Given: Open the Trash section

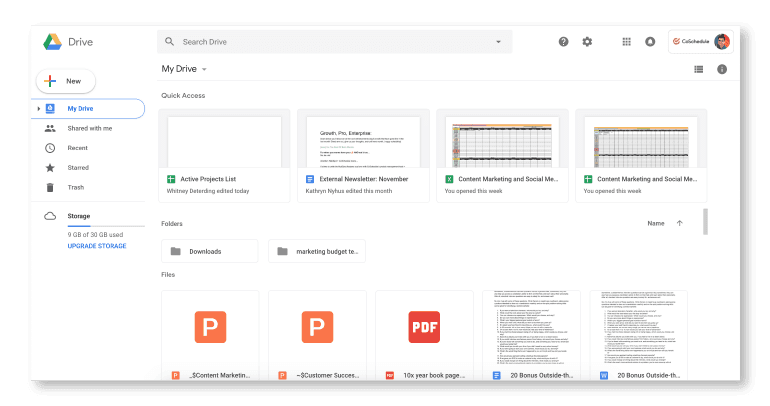Looking at the screenshot, I should (x=75, y=187).
